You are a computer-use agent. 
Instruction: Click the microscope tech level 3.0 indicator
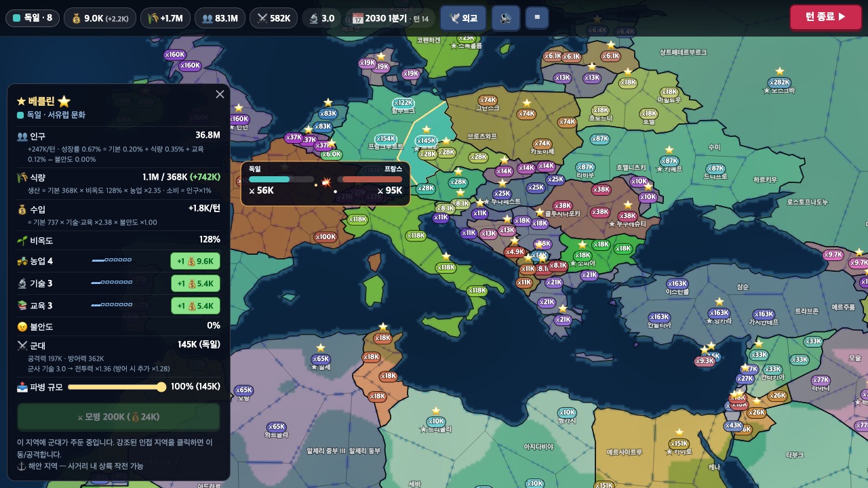click(321, 18)
